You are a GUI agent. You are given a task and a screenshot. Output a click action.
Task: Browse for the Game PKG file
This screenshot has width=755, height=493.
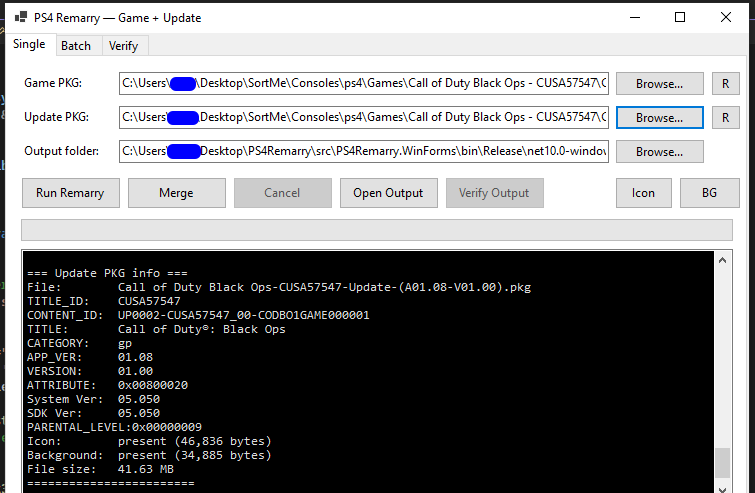pos(660,84)
